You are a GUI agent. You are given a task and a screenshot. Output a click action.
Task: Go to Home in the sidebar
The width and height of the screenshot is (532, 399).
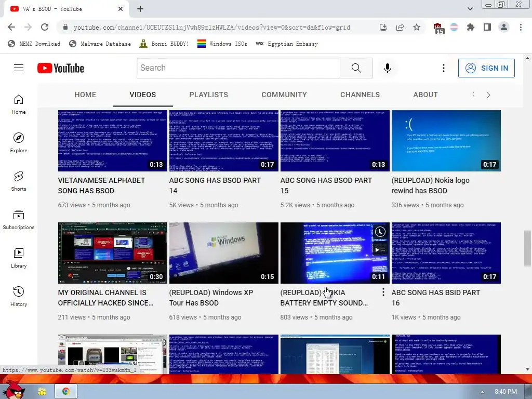click(19, 104)
